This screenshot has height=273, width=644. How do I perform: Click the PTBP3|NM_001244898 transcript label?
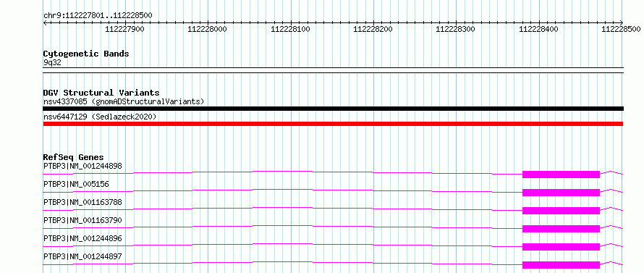pos(82,166)
